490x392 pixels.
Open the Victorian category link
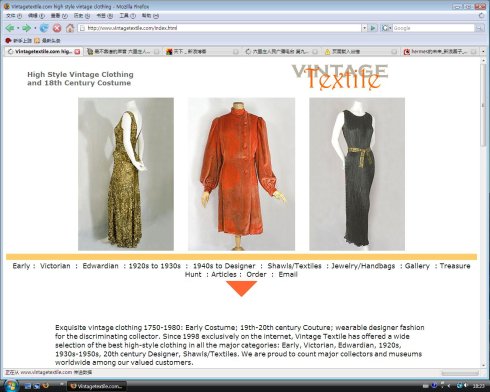[55, 266]
